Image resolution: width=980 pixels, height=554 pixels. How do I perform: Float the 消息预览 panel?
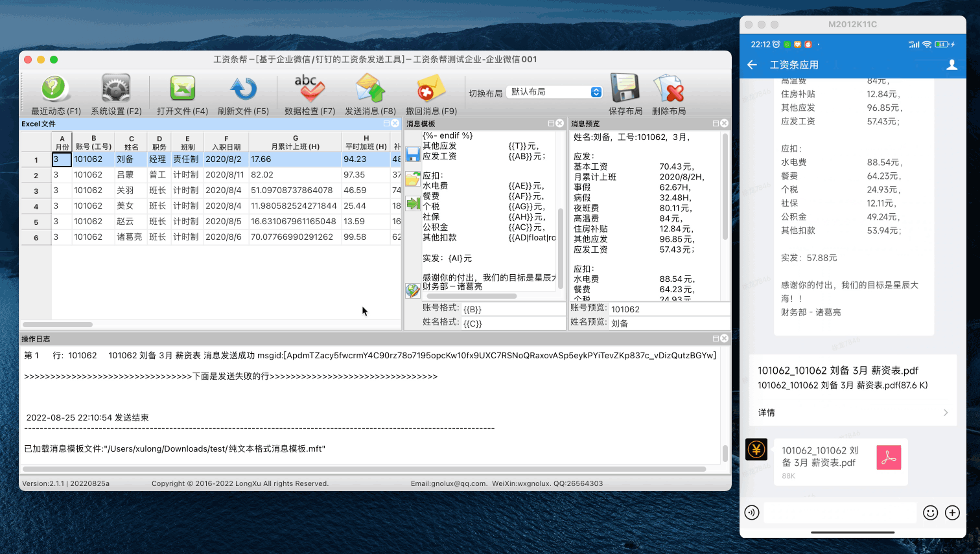716,123
